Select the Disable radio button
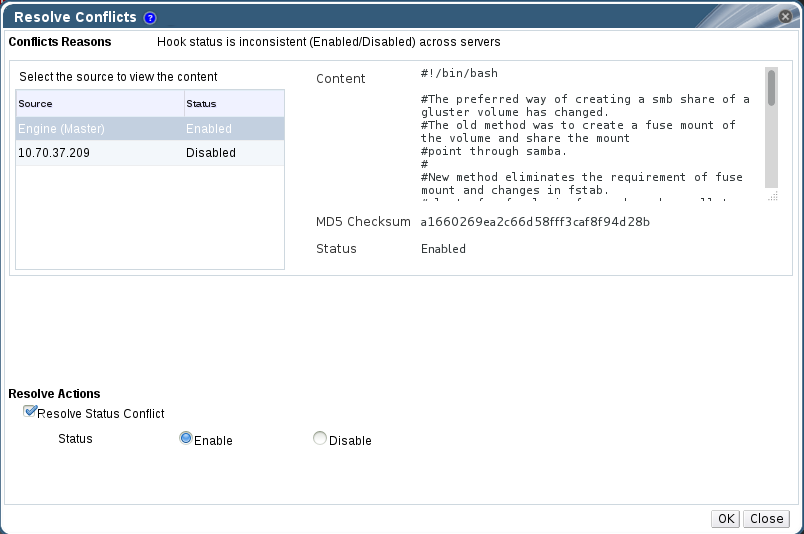Image resolution: width=804 pixels, height=534 pixels. coord(320,438)
